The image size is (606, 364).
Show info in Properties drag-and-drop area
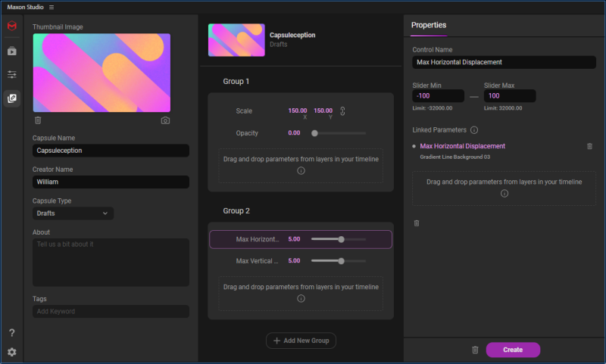point(504,194)
